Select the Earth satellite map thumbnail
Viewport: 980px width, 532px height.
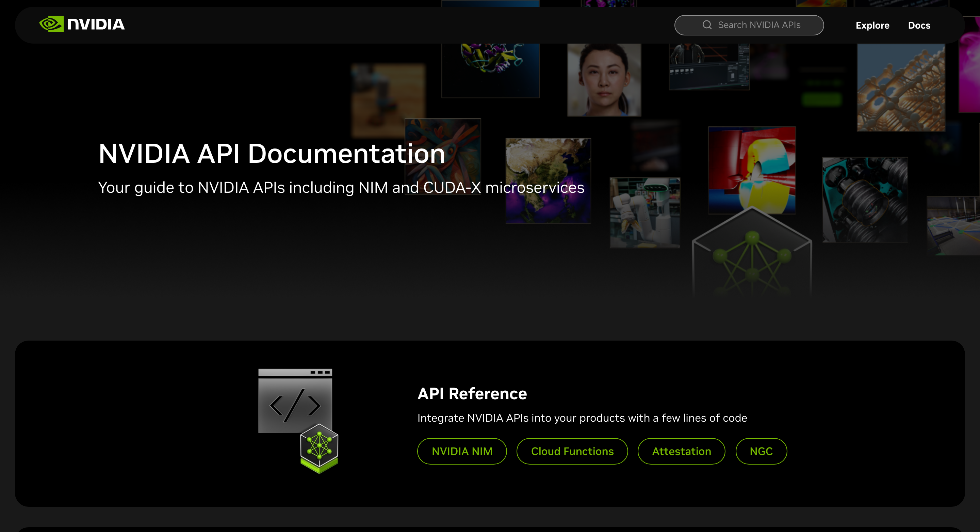pos(548,181)
